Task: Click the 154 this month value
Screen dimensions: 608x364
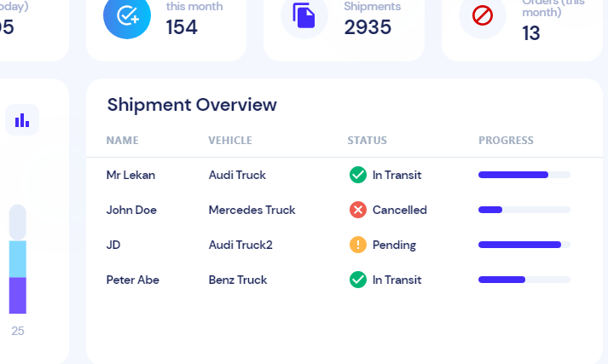Action: [182, 27]
